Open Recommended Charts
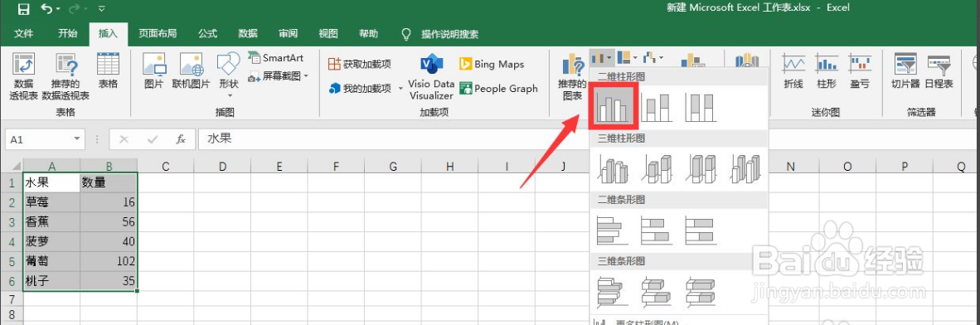 coord(573,76)
